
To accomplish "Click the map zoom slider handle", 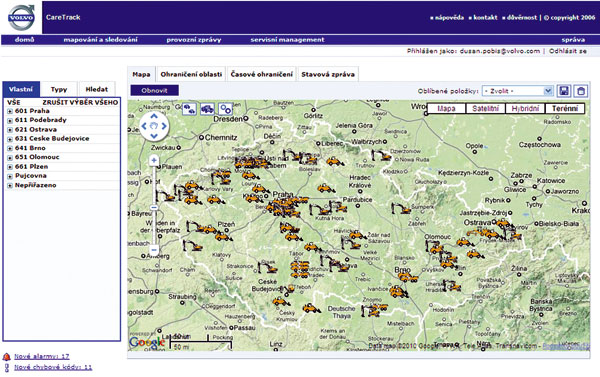I will (x=154, y=208).
